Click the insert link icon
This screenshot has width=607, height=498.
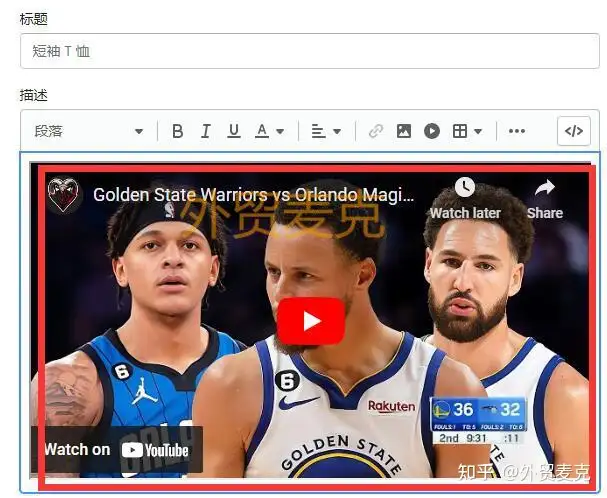[376, 131]
